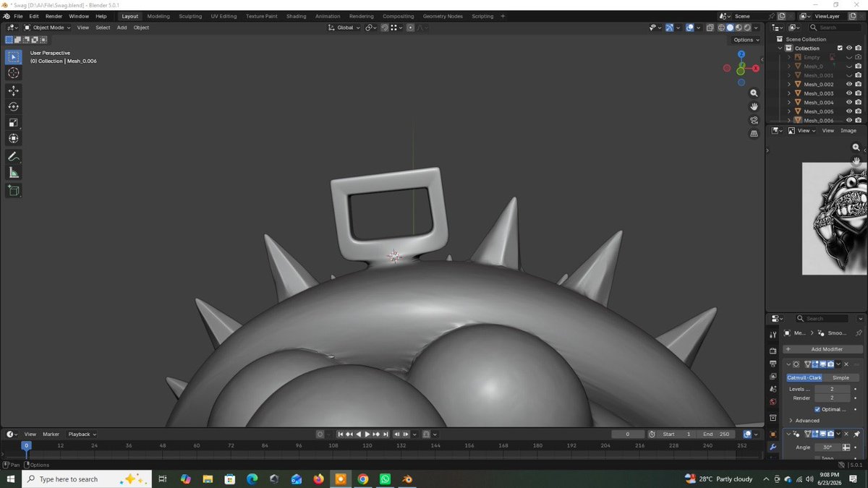Image resolution: width=868 pixels, height=488 pixels.
Task: Open the View Layer properties tab
Action: [x=773, y=377]
